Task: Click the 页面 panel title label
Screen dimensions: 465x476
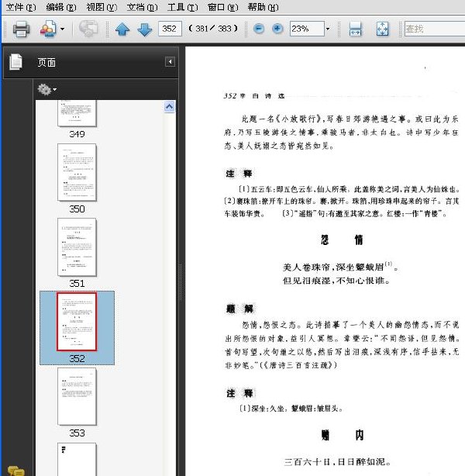Action: (46, 62)
